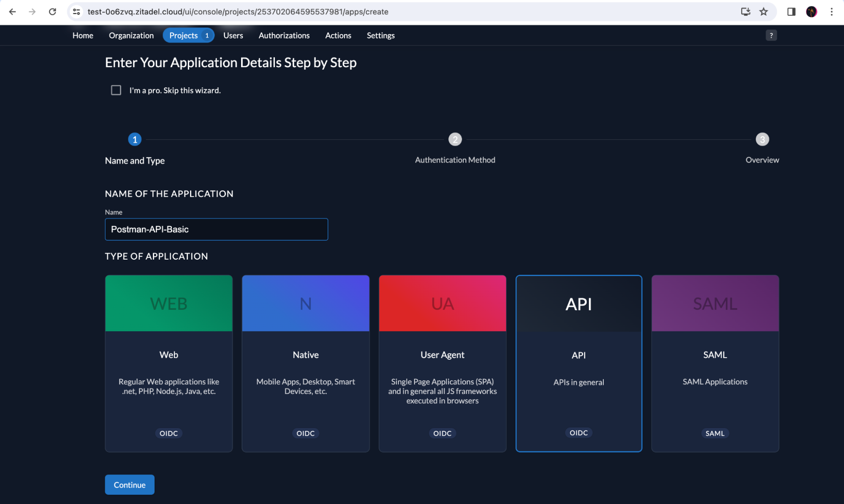The height and width of the screenshot is (504, 844).
Task: Click the browser forward arrow
Action: (32, 12)
